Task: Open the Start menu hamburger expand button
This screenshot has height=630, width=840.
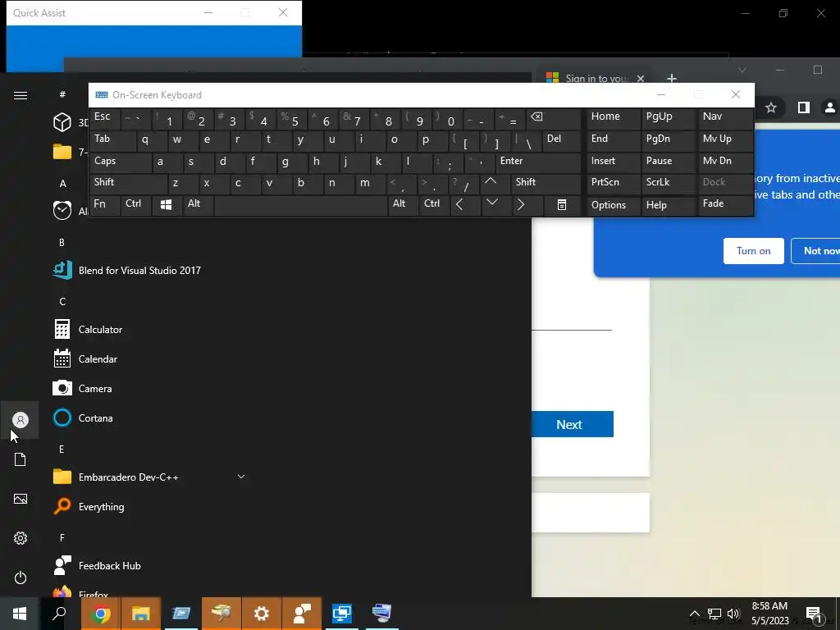Action: (x=21, y=95)
